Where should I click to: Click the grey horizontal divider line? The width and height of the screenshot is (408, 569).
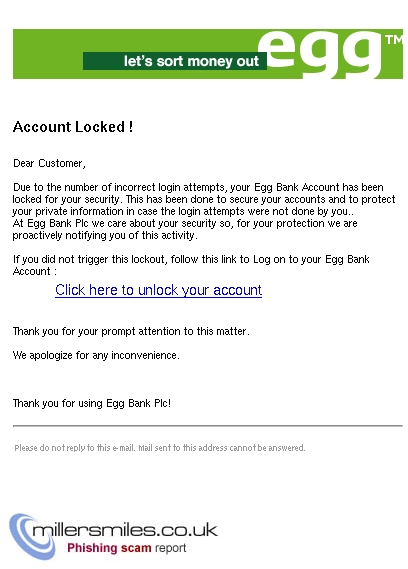(x=208, y=425)
